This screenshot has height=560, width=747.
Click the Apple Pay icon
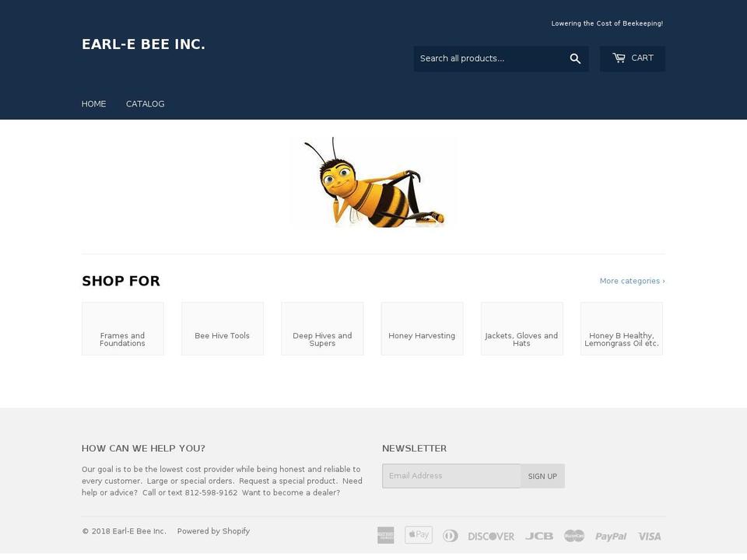[419, 535]
